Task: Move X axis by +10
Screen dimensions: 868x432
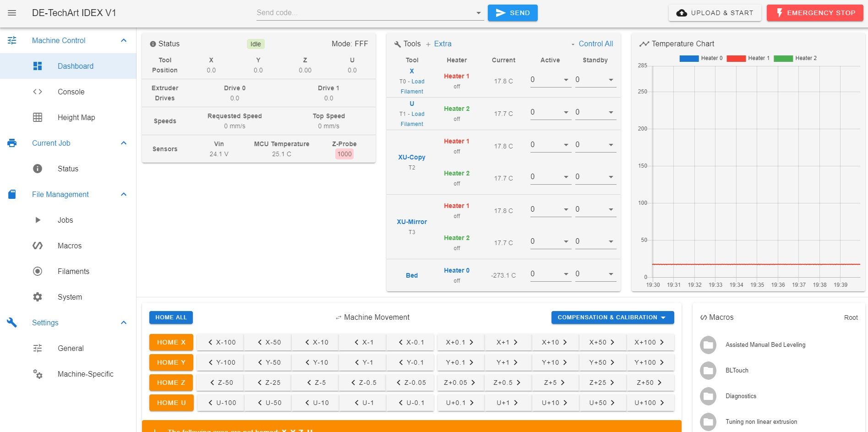Action: [x=554, y=342]
